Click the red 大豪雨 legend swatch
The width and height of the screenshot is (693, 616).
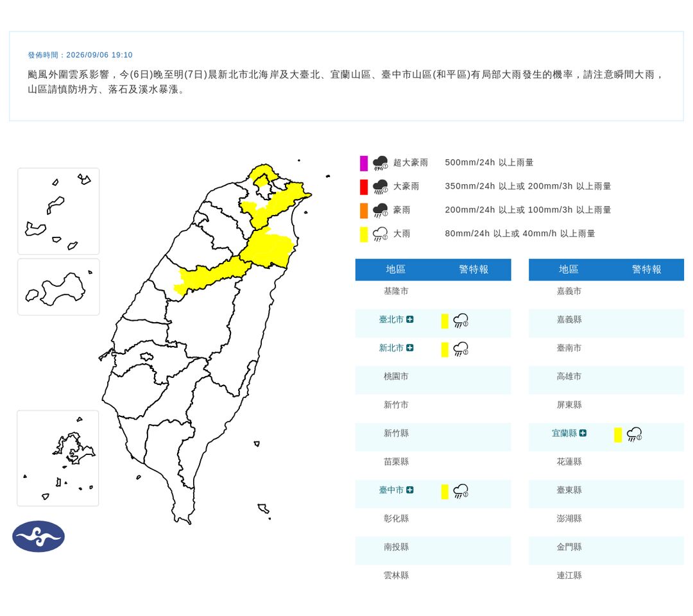(x=364, y=187)
